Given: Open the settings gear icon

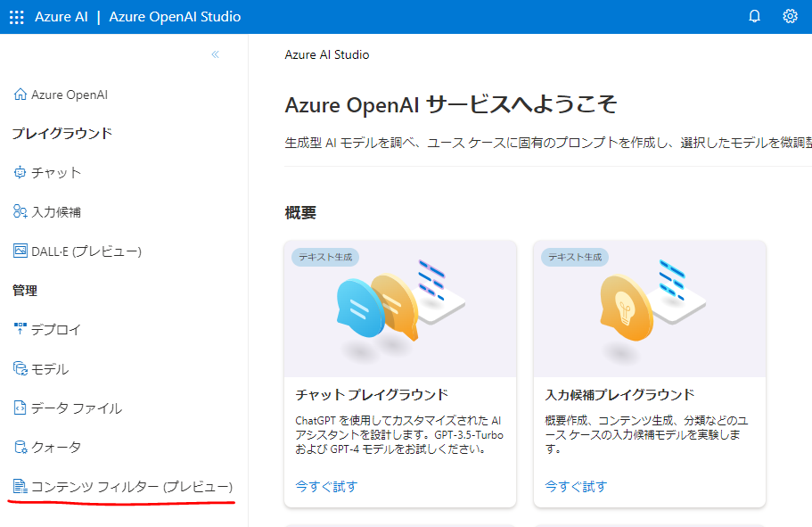Looking at the screenshot, I should point(790,17).
